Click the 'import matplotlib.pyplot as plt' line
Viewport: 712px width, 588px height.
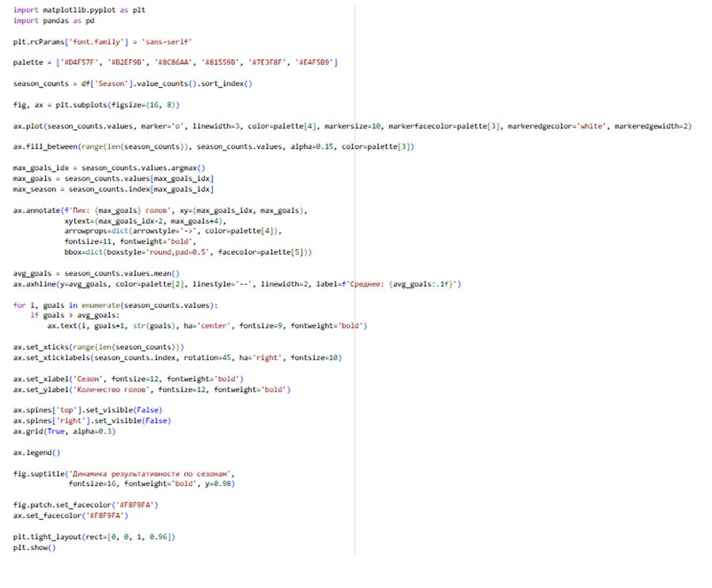79,10
